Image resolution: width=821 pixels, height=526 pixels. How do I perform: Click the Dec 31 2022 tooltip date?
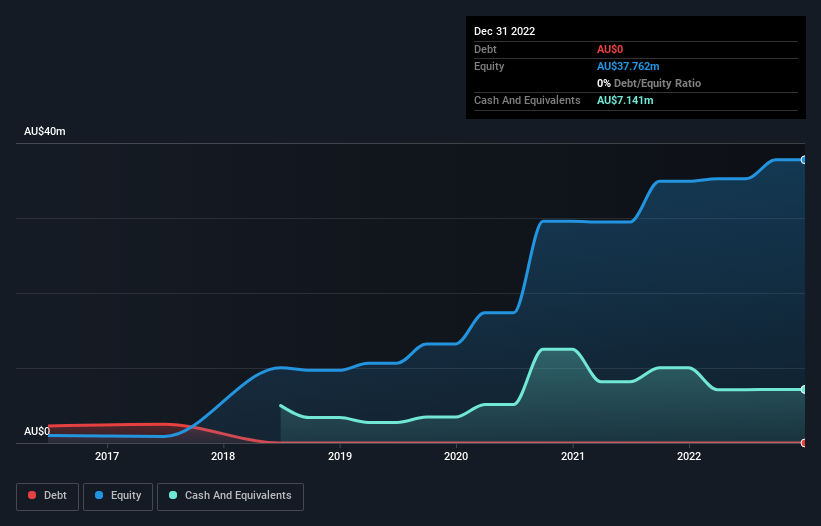click(504, 31)
